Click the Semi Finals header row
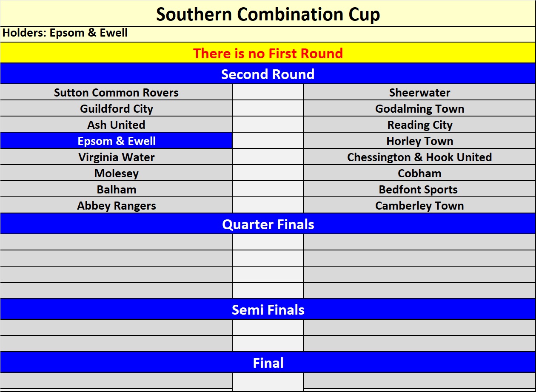The width and height of the screenshot is (536, 392). pos(268,310)
